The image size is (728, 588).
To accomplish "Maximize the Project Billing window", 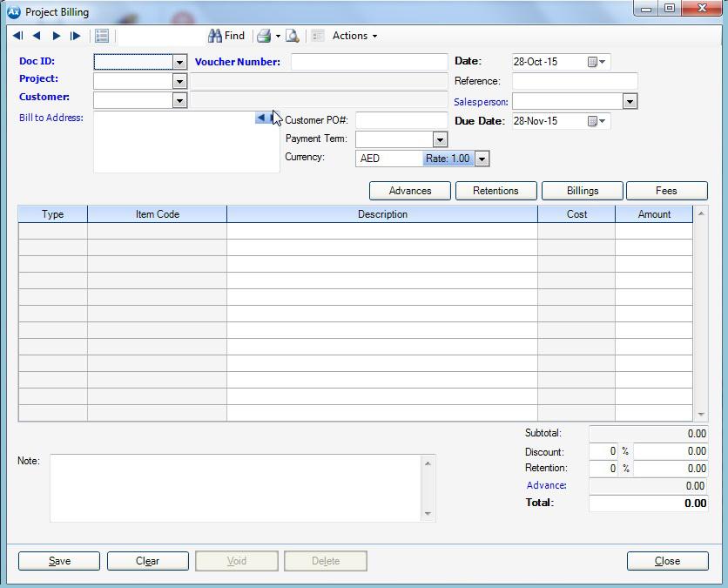I will pos(669,8).
